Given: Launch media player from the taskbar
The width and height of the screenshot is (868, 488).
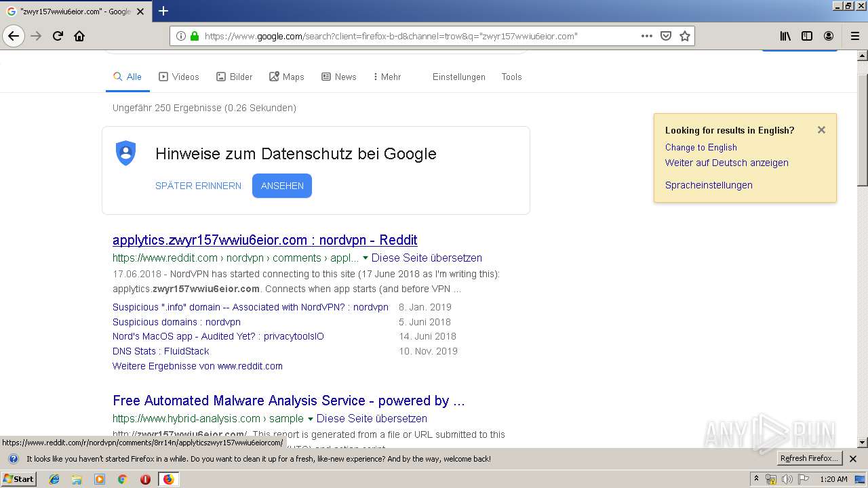Looking at the screenshot, I should tap(99, 479).
